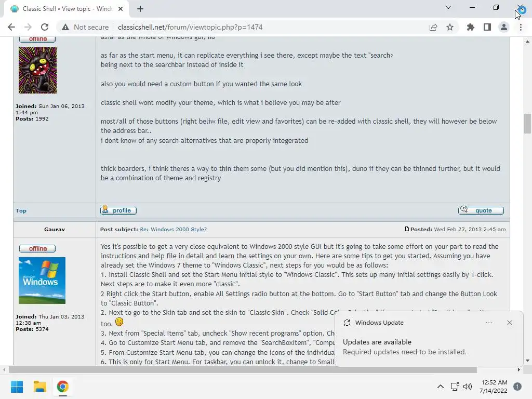
Task: Close the Classic Shell View topic tab
Action: tap(121, 9)
